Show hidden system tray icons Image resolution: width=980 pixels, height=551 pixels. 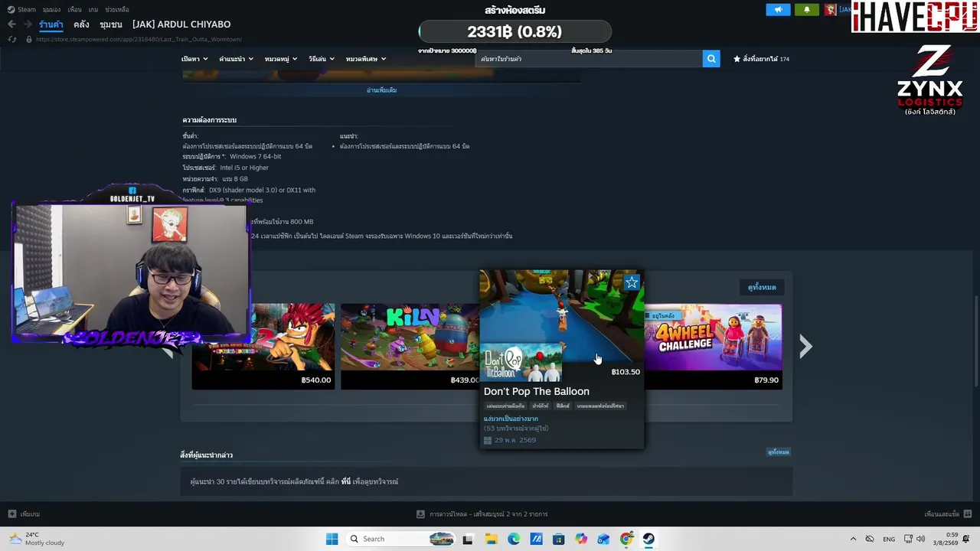[x=853, y=539]
